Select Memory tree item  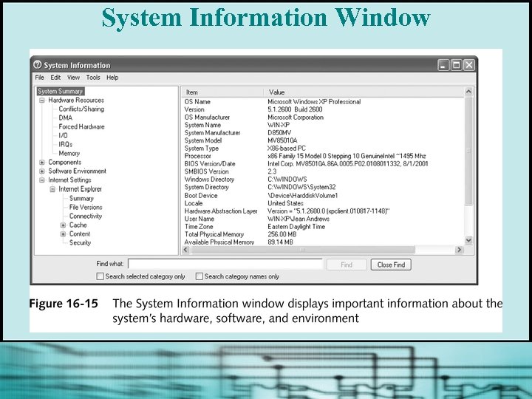(69, 154)
